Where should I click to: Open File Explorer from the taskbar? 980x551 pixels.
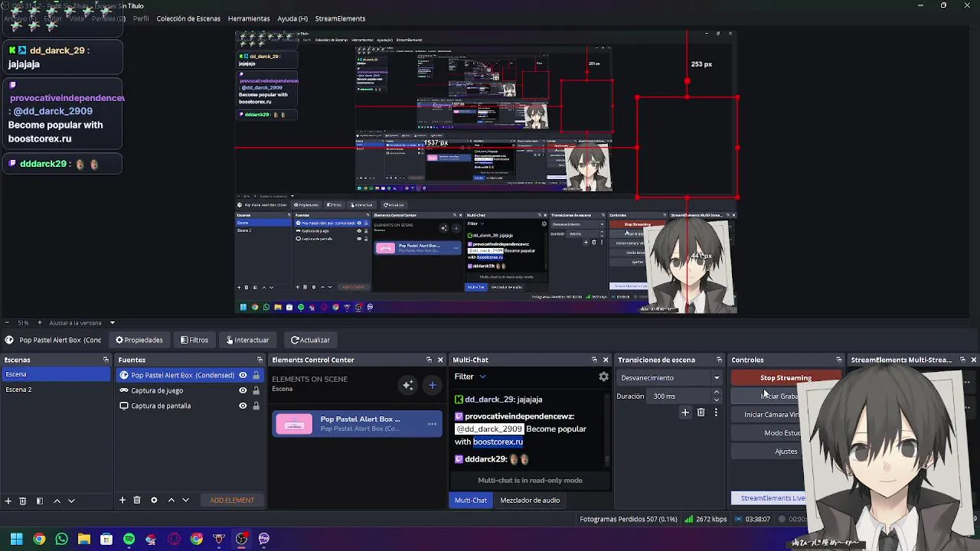pos(84,539)
